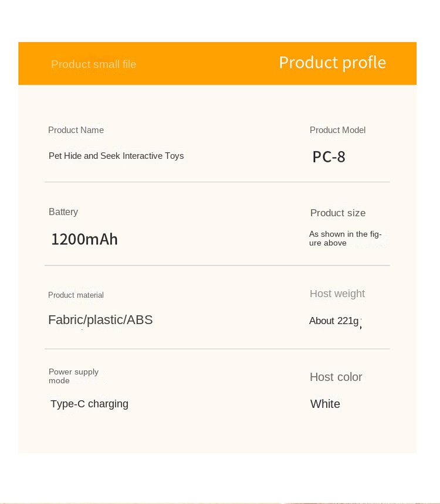440x504 pixels.
Task: Select the "White" color value
Action: click(x=325, y=404)
